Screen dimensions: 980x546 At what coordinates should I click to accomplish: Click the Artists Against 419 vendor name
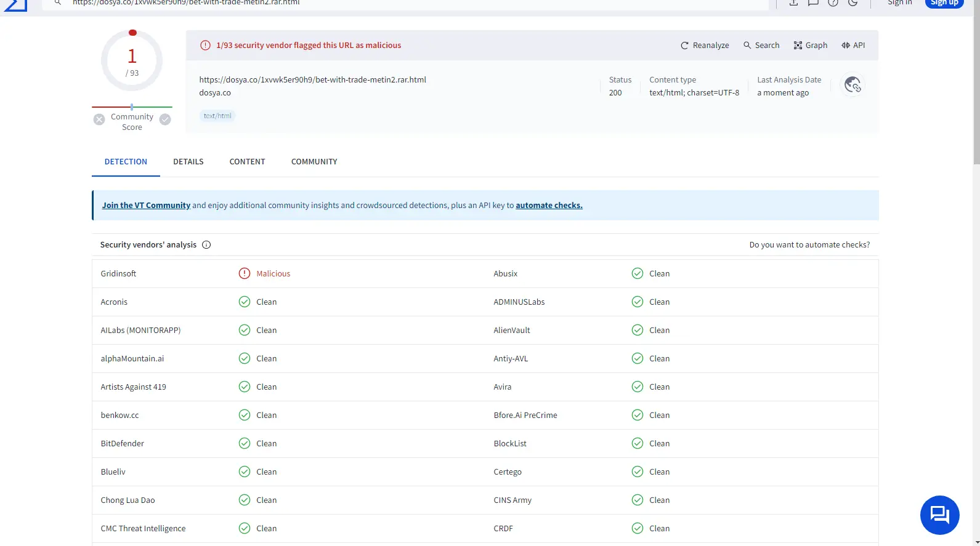[x=133, y=387]
